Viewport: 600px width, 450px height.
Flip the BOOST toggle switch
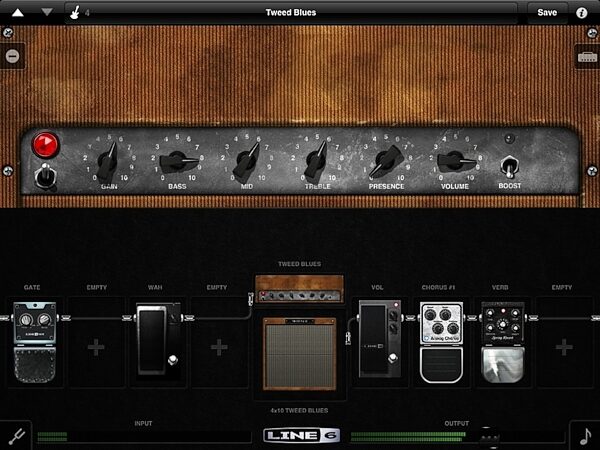pyautogui.click(x=509, y=167)
